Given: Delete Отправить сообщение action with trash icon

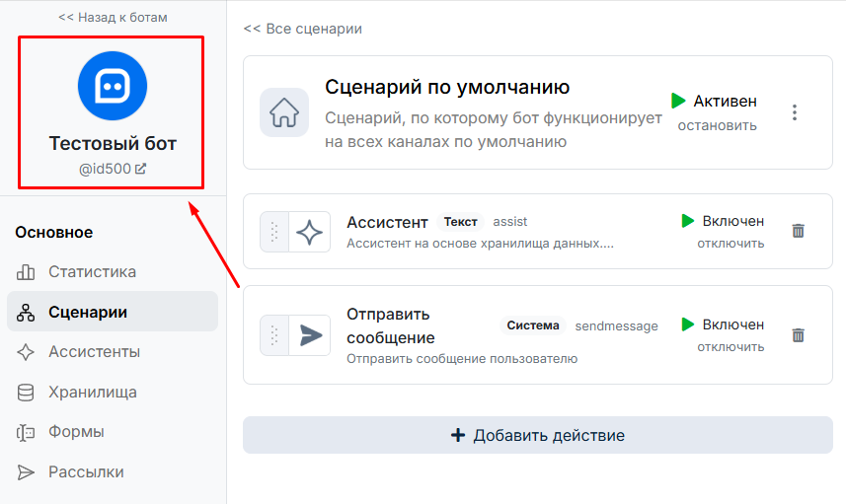Looking at the screenshot, I should click(798, 334).
